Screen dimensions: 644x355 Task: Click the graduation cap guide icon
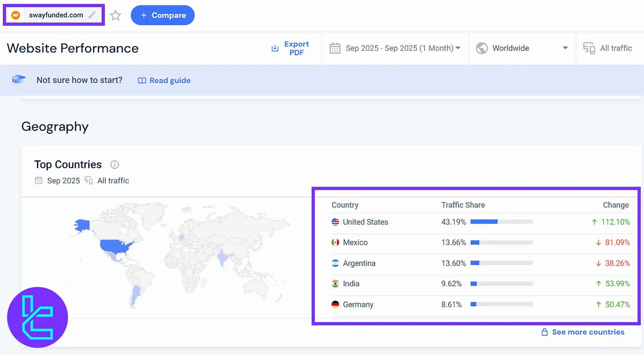coord(18,80)
